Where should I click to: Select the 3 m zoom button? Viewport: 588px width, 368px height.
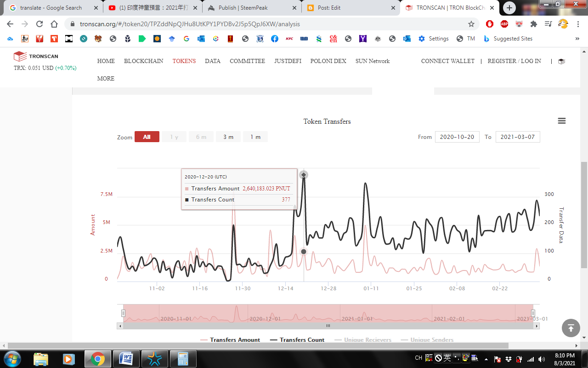228,137
